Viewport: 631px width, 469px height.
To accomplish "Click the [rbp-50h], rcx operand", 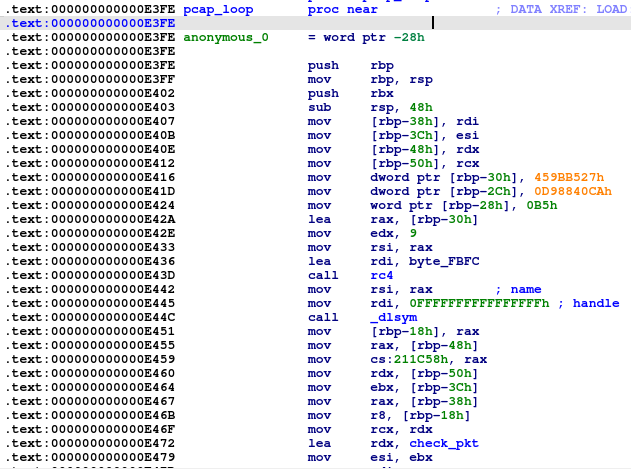I will click(425, 163).
